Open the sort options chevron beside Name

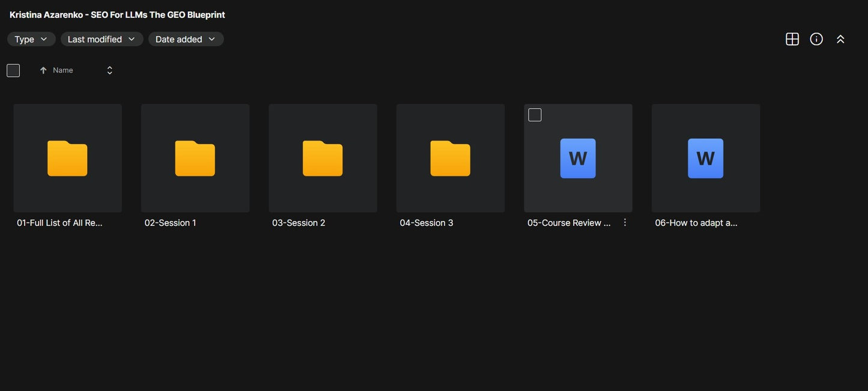click(109, 70)
